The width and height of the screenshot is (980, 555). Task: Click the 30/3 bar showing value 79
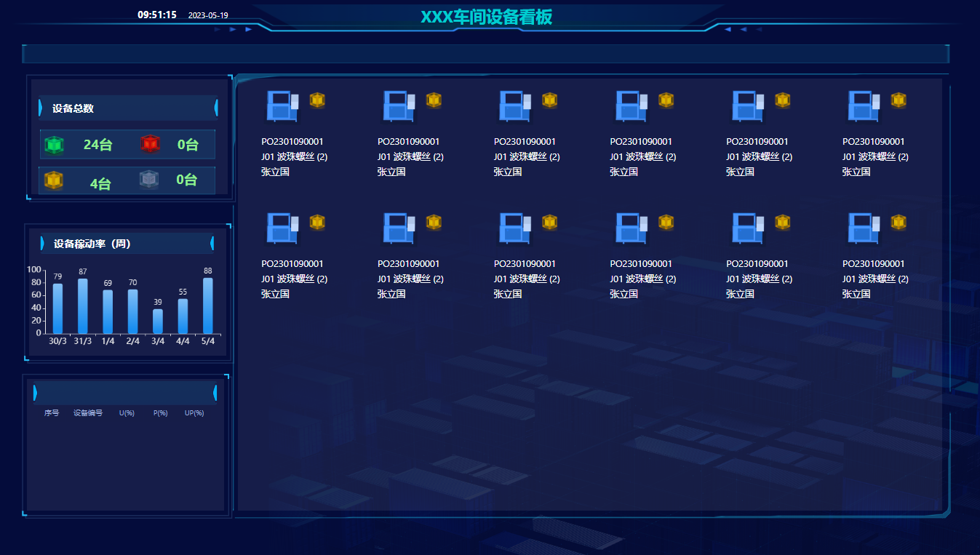click(x=57, y=308)
